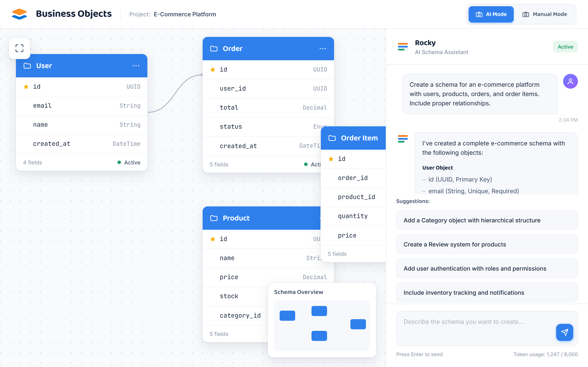This screenshot has width=588, height=367.
Task: Select the quantity field in Order Item
Action: click(353, 216)
